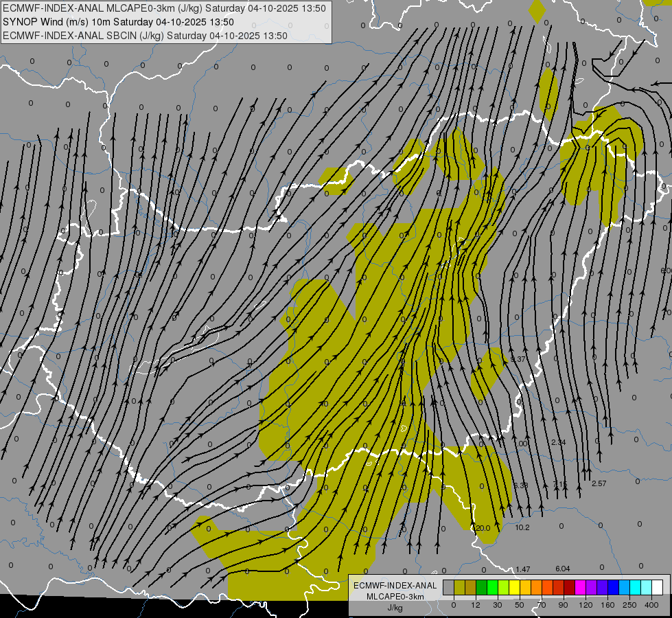
Task: Click the 10.2 wind value label
Action: [x=522, y=527]
